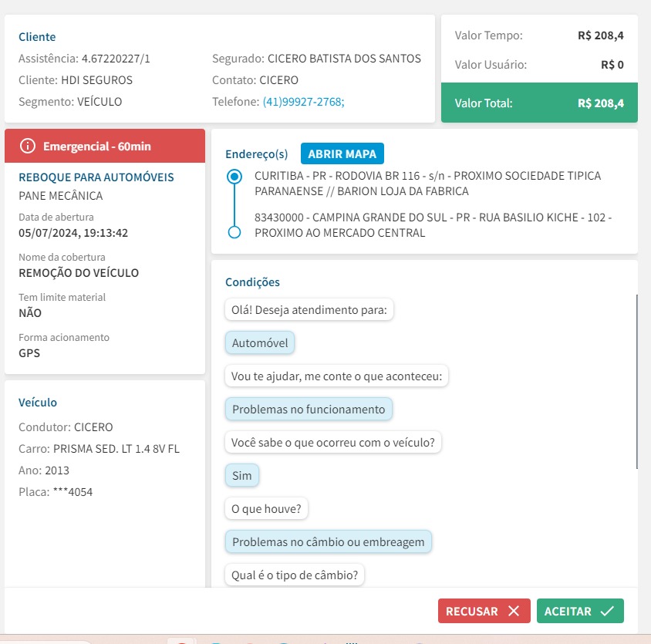Click Valor Usuário amount R$ 0
The width and height of the screenshot is (651, 644).
(x=612, y=65)
